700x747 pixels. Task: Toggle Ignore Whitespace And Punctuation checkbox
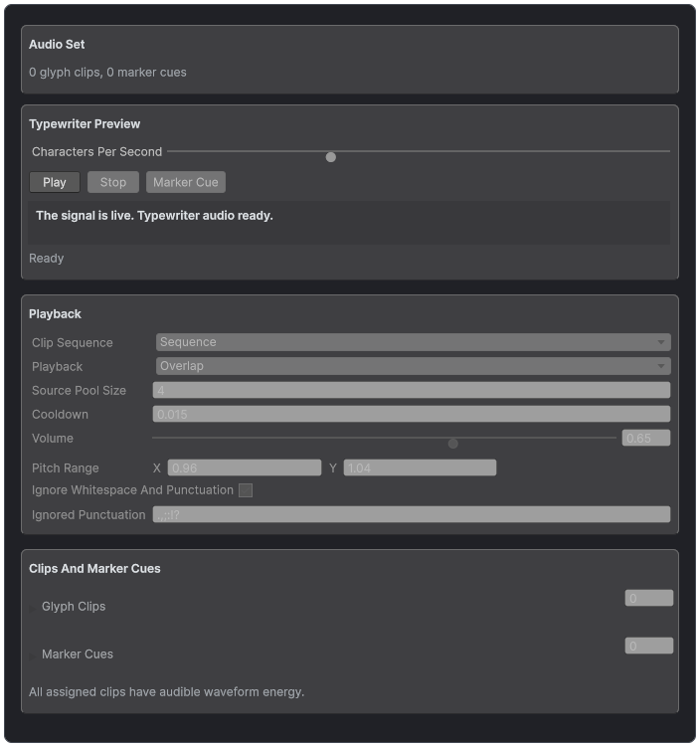[x=246, y=490]
